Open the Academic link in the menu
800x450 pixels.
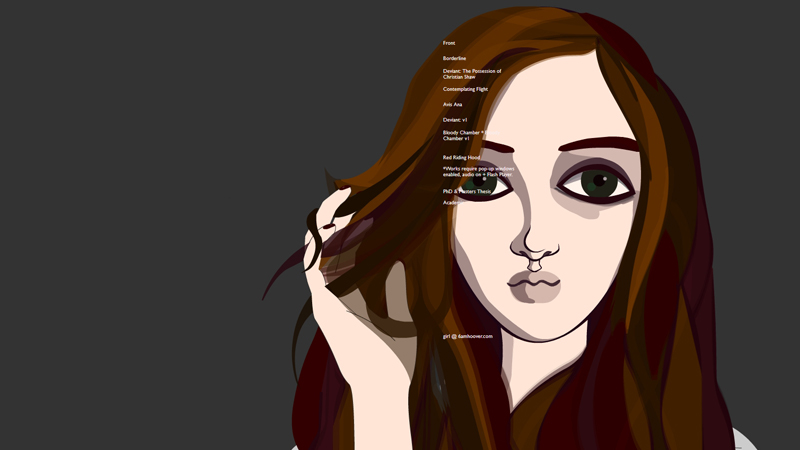click(453, 202)
